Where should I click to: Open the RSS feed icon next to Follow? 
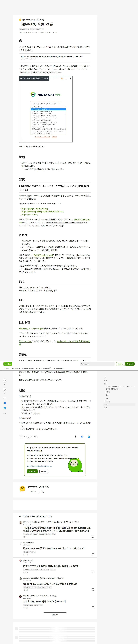(x=43, y=492)
